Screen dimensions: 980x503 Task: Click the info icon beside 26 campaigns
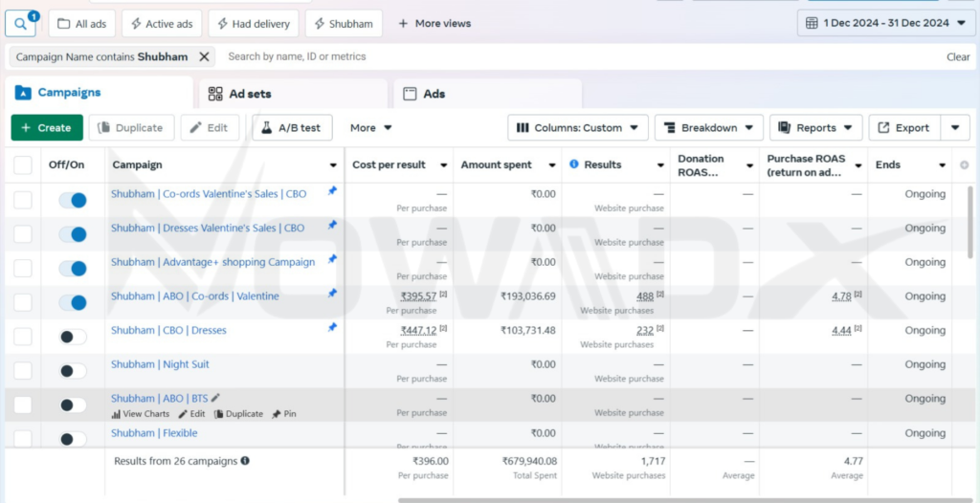coord(245,461)
